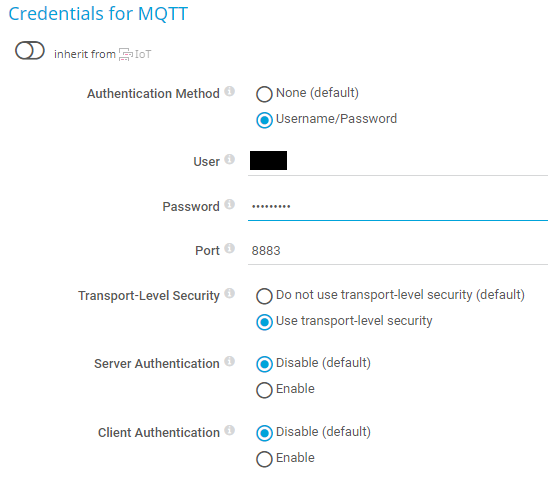Screen dimensions: 548x480
Task: Click the Transport-Level Security help icon
Action: click(229, 293)
